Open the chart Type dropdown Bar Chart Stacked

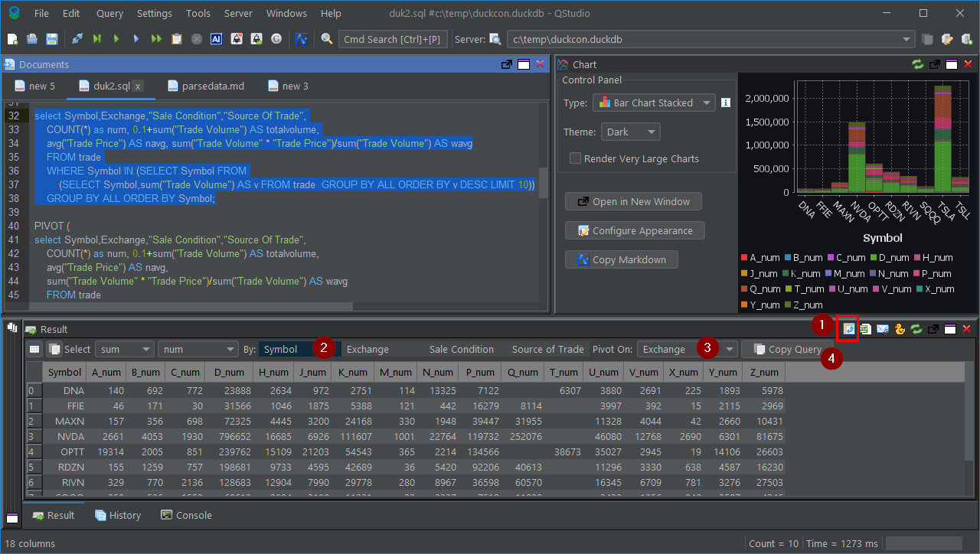pyautogui.click(x=653, y=103)
